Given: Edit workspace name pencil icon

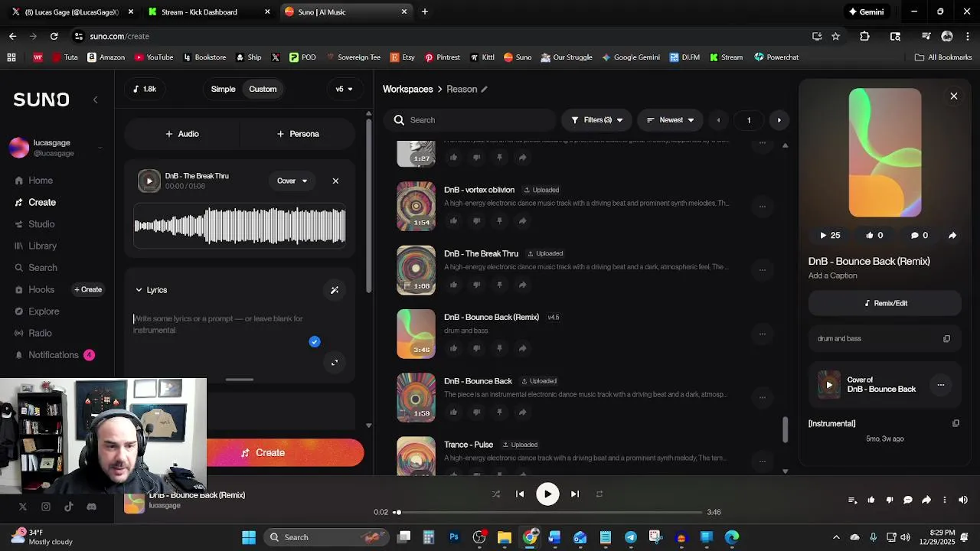Looking at the screenshot, I should pyautogui.click(x=484, y=90).
